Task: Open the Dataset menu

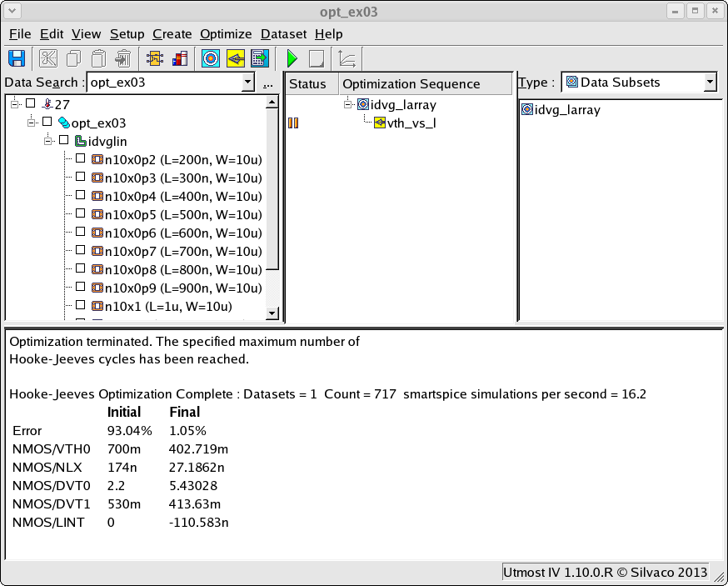Action: 284,34
